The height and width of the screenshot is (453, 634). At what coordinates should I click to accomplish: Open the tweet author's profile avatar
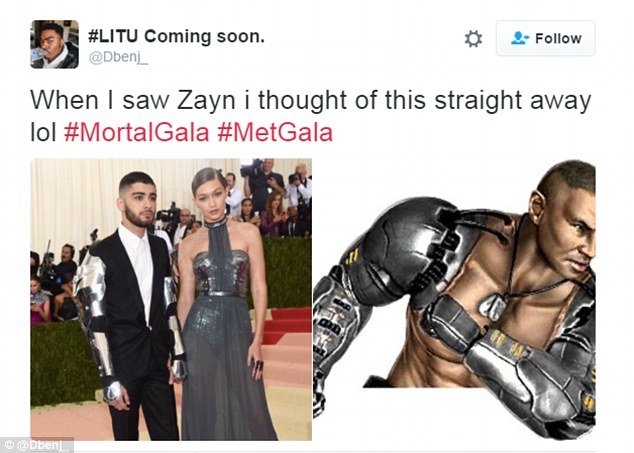click(x=55, y=44)
